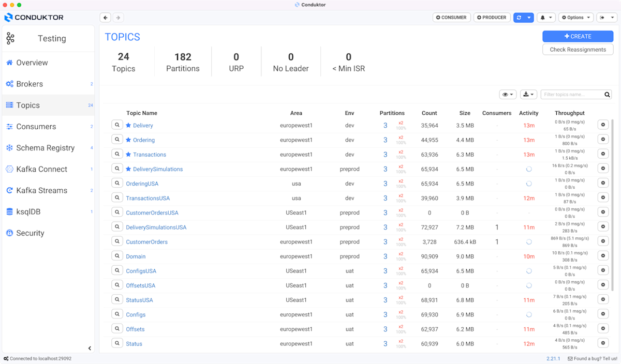Open the settings gear for Transactions row
This screenshot has height=364, width=621.
point(603,154)
